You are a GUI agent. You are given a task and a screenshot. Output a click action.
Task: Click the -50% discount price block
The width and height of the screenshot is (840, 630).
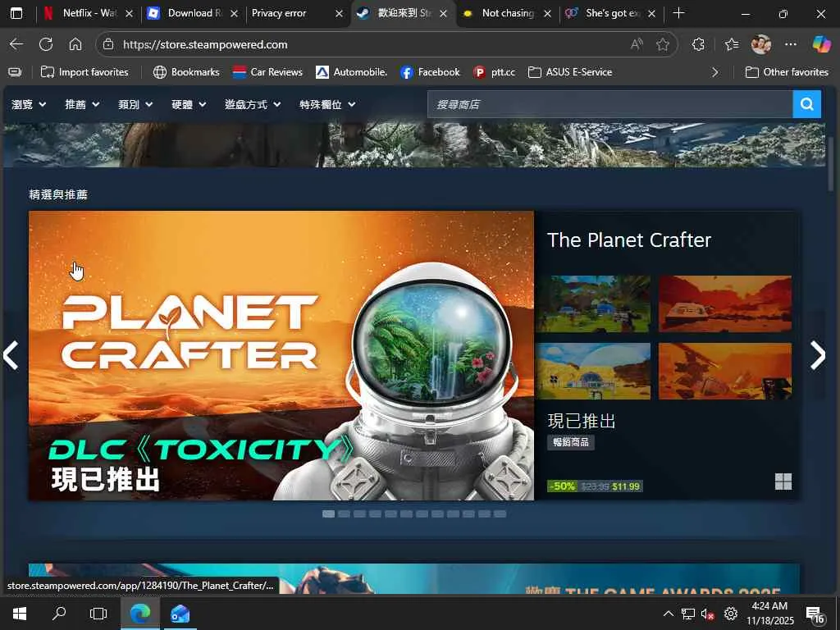(595, 486)
